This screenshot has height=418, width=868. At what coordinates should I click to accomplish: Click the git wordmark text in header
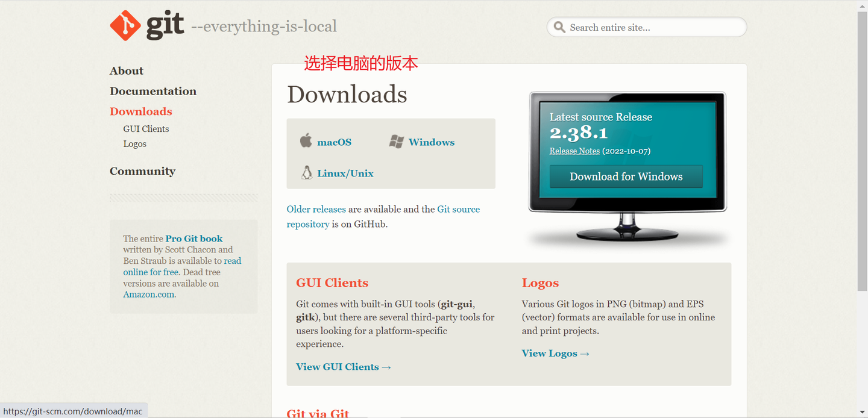point(165,26)
